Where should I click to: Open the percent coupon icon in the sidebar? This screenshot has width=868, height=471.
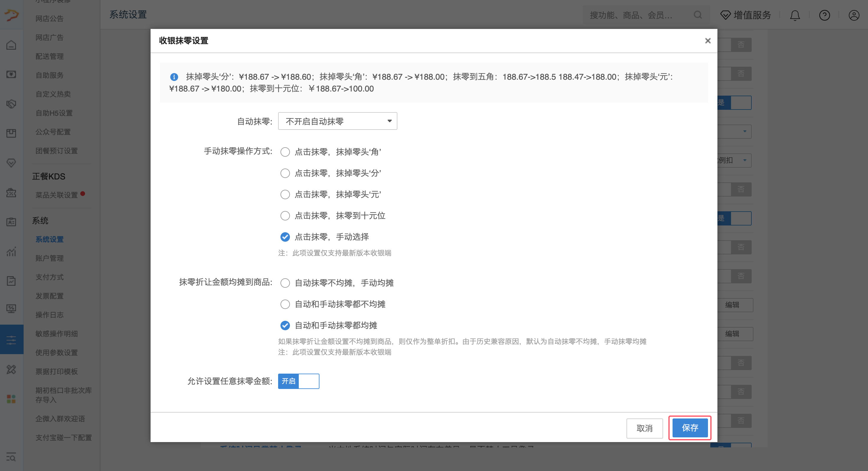(x=11, y=192)
